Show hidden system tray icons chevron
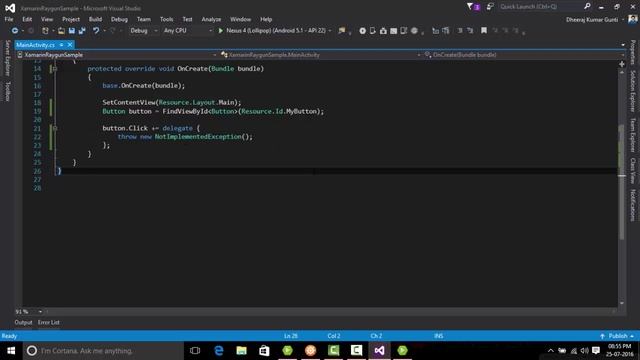640x360 pixels. click(x=551, y=351)
